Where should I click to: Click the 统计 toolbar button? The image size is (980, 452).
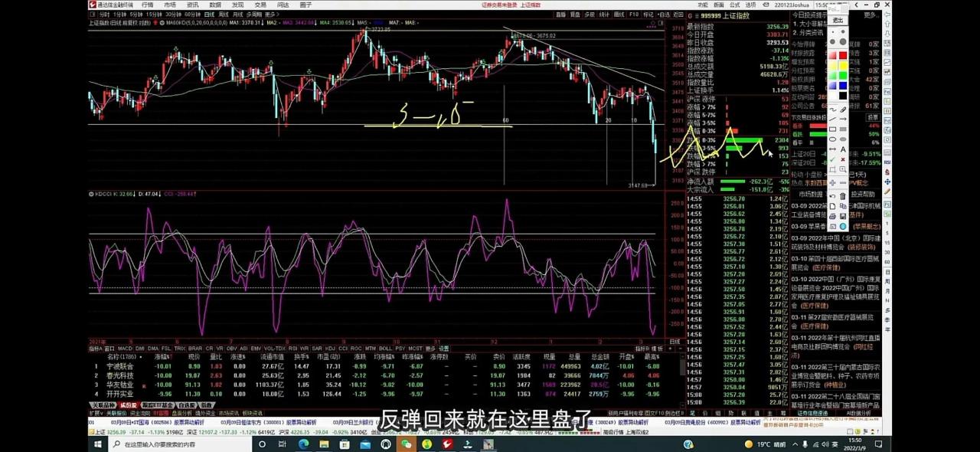coord(604,15)
